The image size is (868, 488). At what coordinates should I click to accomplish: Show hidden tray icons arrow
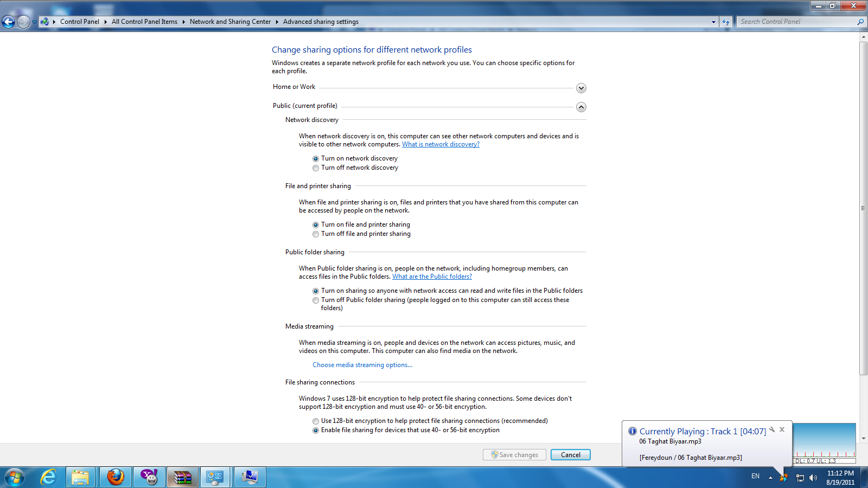pos(770,478)
